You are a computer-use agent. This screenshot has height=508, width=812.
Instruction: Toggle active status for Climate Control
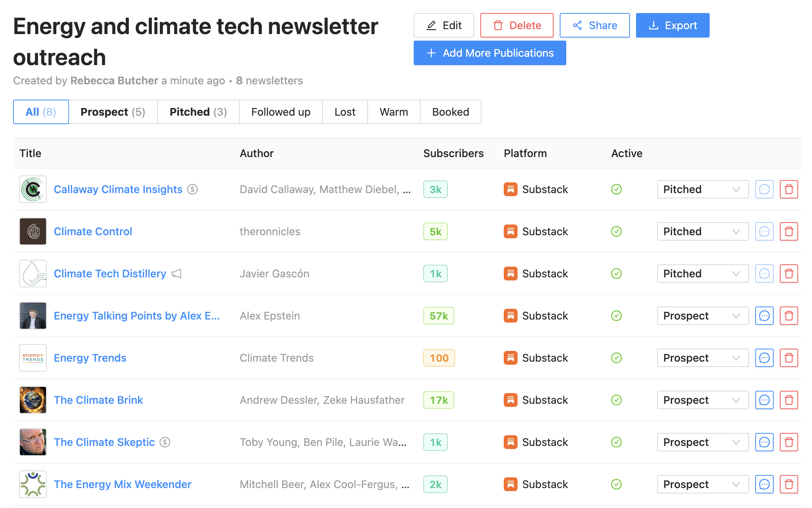coord(616,231)
